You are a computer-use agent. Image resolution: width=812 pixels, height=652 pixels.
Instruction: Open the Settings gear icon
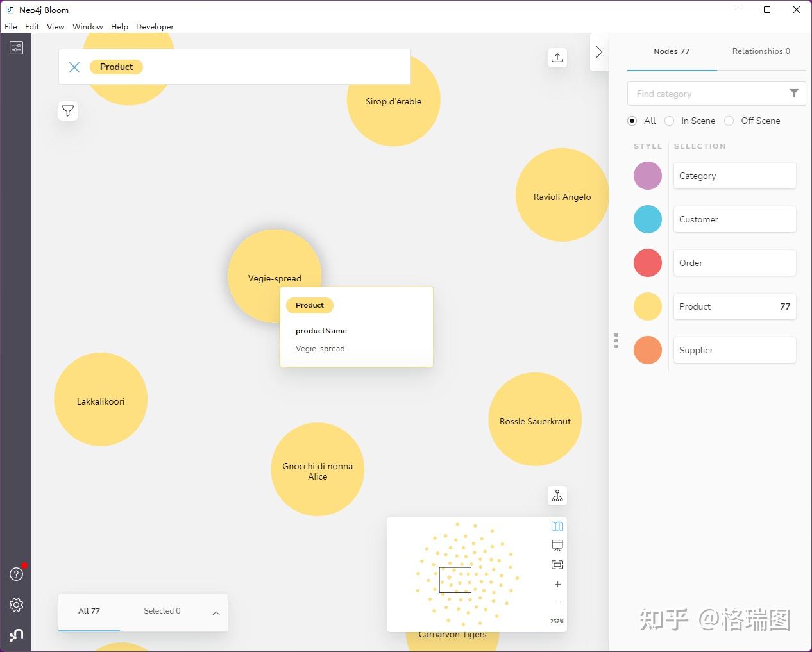click(17, 605)
